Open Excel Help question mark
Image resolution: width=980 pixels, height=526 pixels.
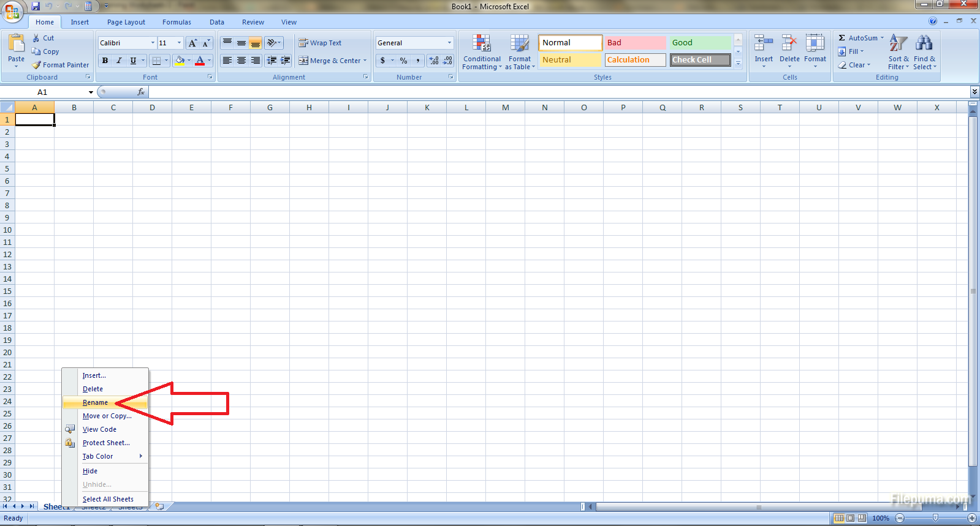[x=933, y=21]
